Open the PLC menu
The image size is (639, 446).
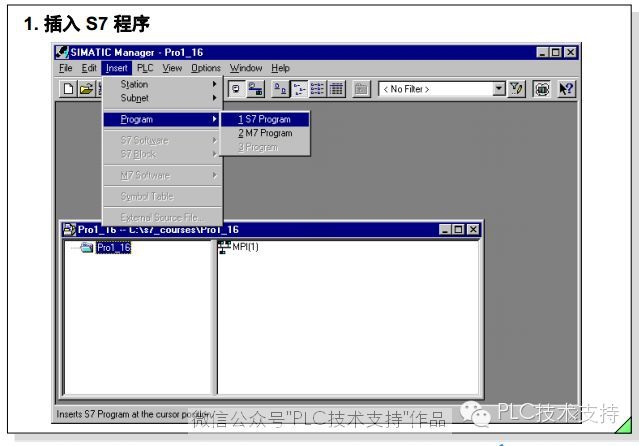145,68
